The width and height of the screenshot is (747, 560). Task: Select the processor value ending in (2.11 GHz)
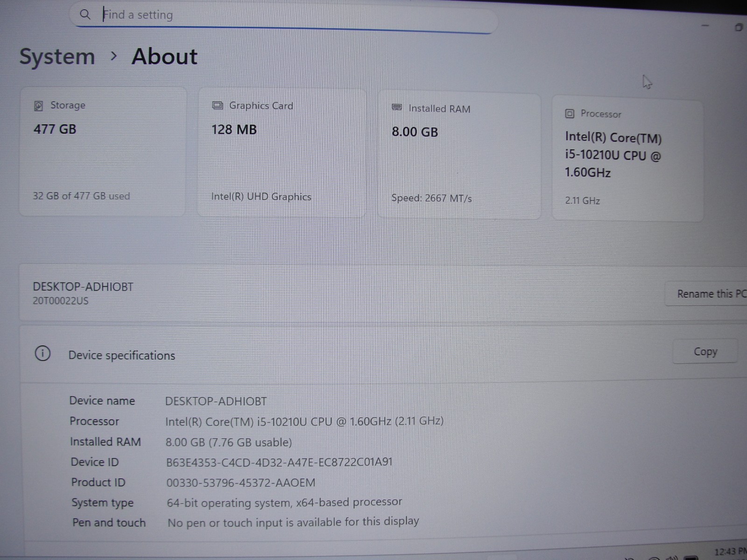tap(304, 421)
